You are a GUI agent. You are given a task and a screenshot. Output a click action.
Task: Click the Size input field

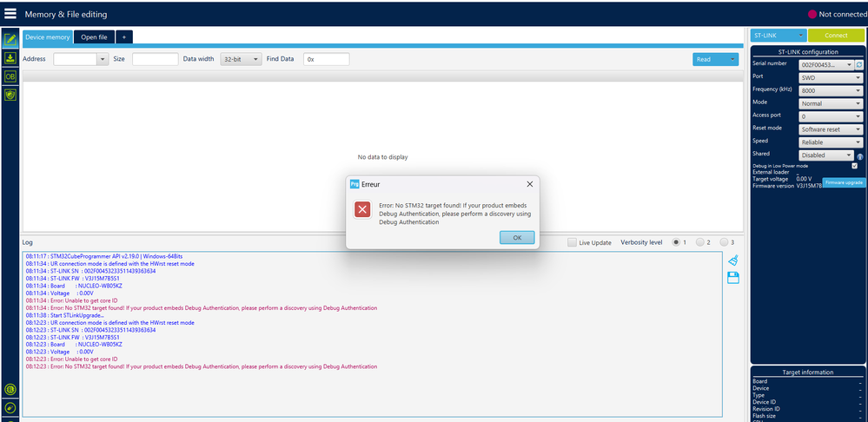[155, 59]
